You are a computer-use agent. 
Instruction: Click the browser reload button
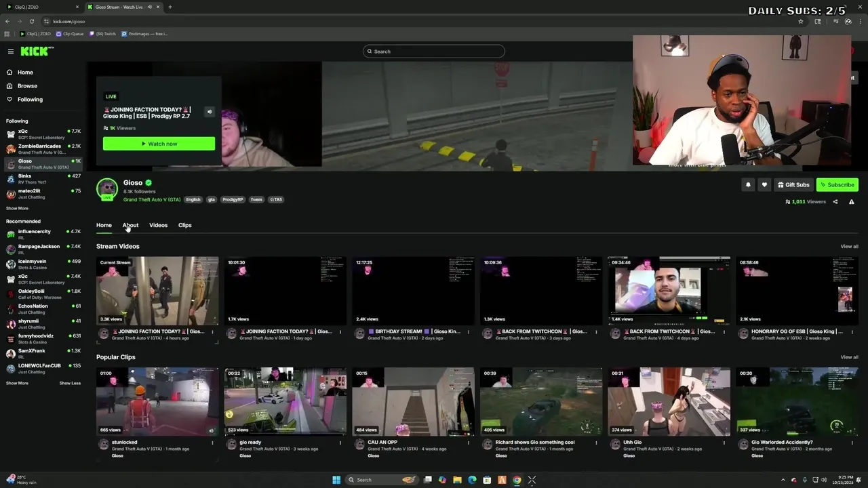[31, 21]
